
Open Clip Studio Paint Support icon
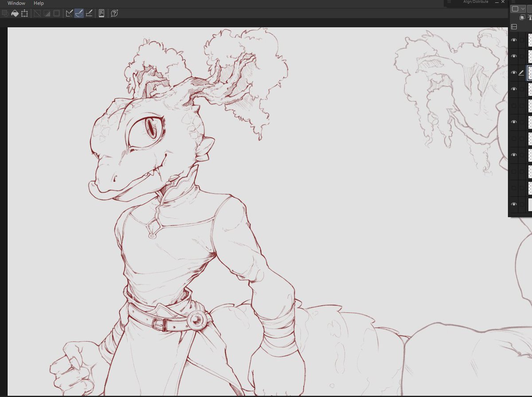coord(114,13)
